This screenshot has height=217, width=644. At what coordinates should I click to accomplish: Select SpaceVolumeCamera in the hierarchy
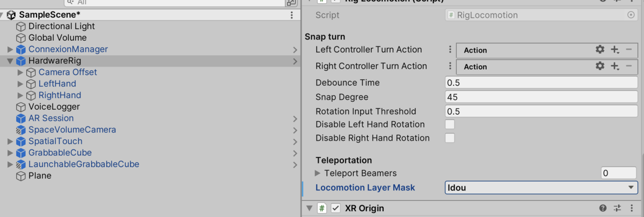(x=72, y=130)
